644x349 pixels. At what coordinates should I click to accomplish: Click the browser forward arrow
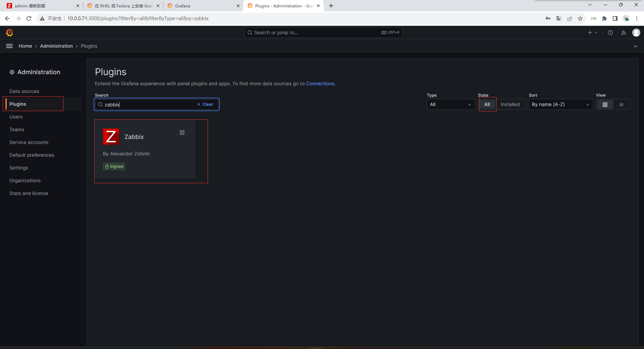tap(18, 18)
